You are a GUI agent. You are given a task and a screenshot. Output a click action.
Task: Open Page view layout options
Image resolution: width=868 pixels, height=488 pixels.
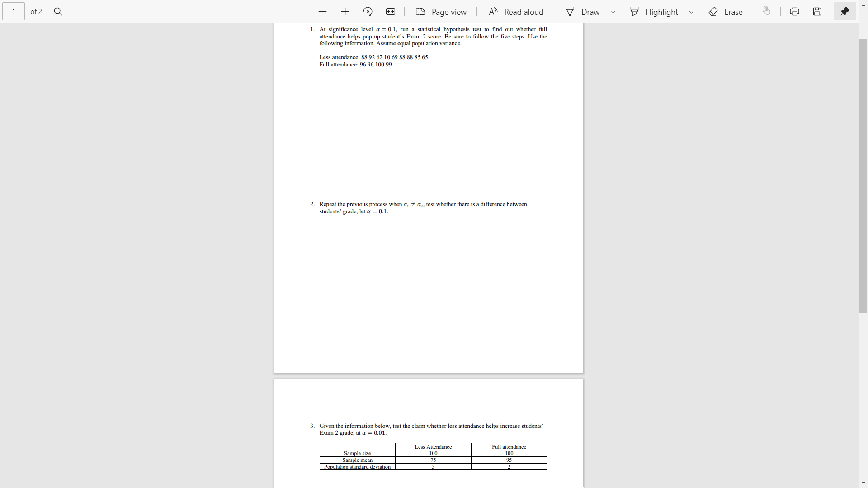(441, 11)
